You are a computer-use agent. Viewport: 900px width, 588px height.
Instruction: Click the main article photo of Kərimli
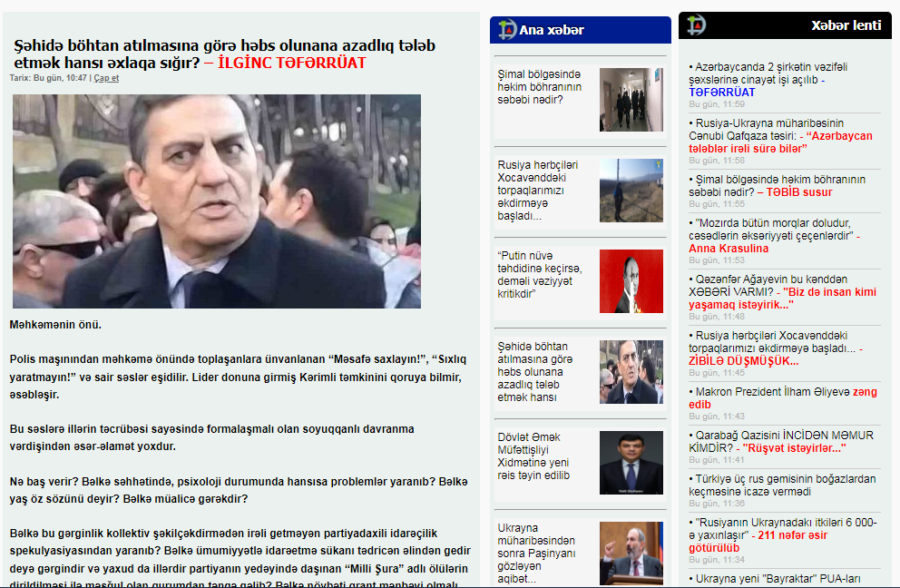click(217, 201)
